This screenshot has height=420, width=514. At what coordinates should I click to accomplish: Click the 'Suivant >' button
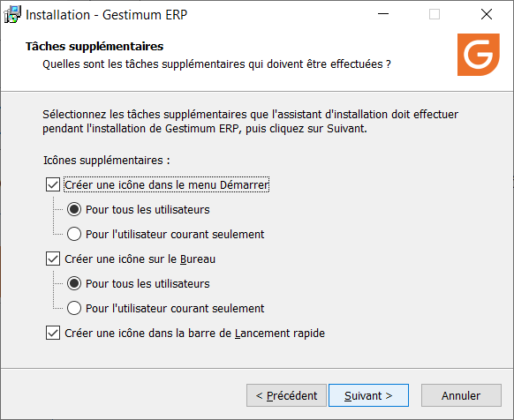click(x=368, y=395)
